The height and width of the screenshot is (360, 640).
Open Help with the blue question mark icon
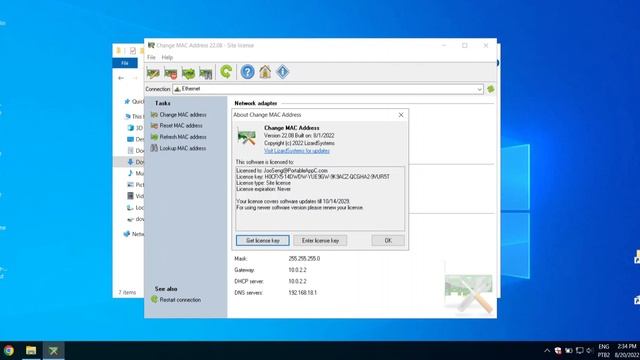247,72
